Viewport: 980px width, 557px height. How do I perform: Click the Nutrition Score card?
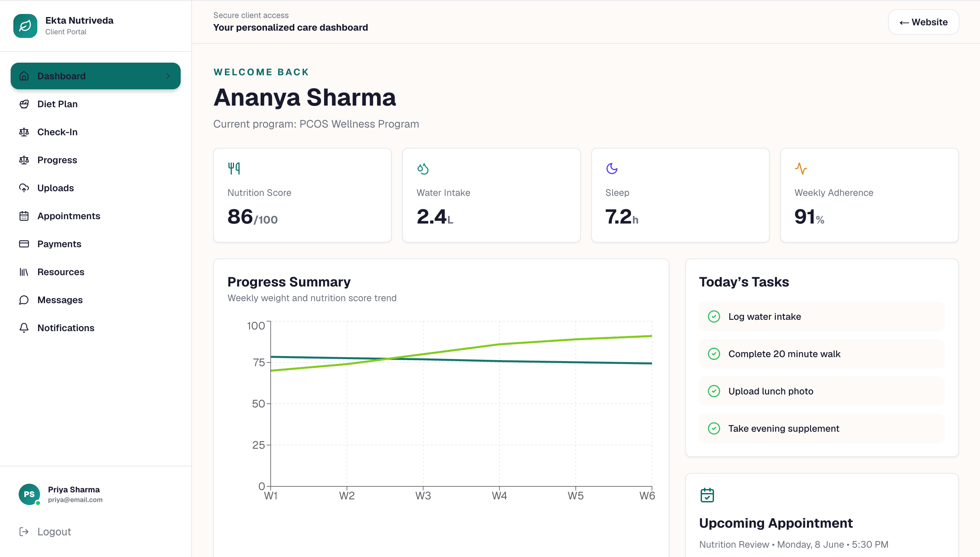302,195
